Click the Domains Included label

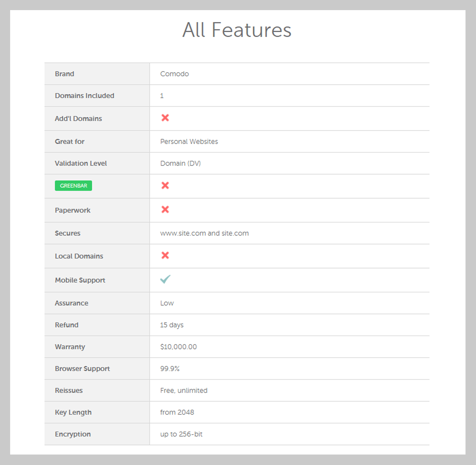pyautogui.click(x=84, y=96)
